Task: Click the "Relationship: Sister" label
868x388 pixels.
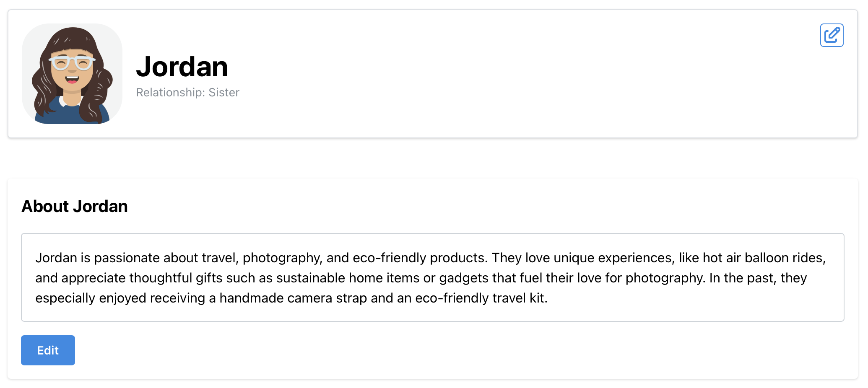Action: point(187,92)
